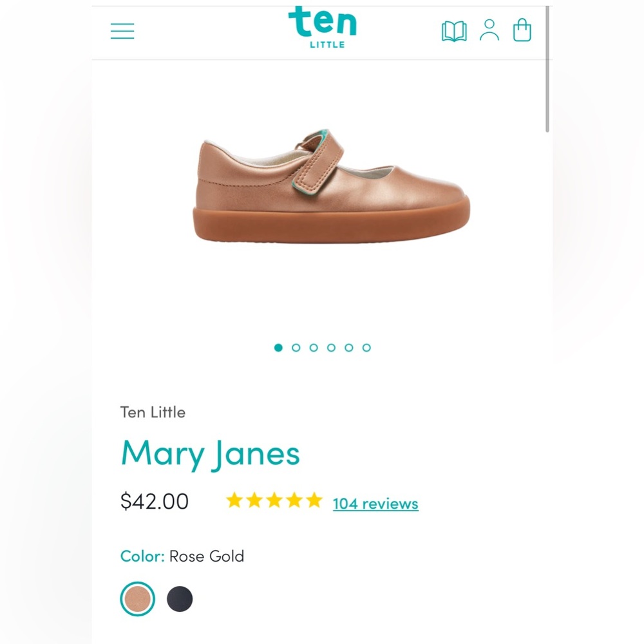Click the currently active first carousel dot
The width and height of the screenshot is (644, 644).
tap(278, 347)
